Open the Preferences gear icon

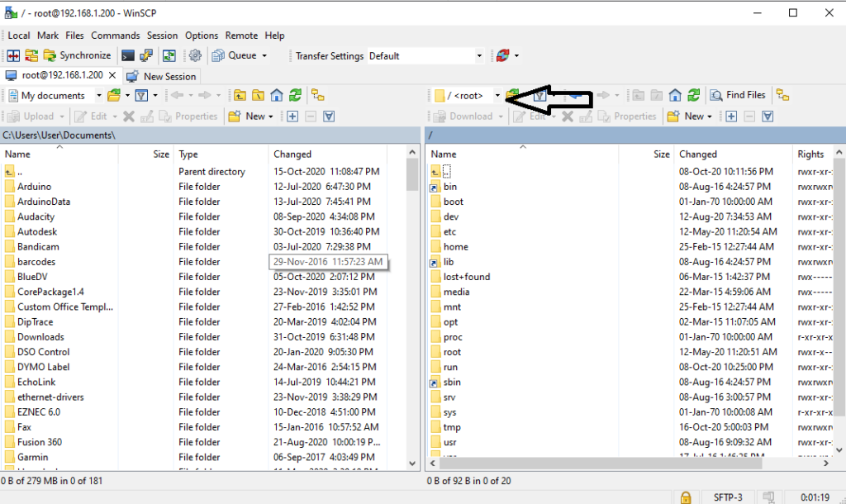tap(195, 55)
